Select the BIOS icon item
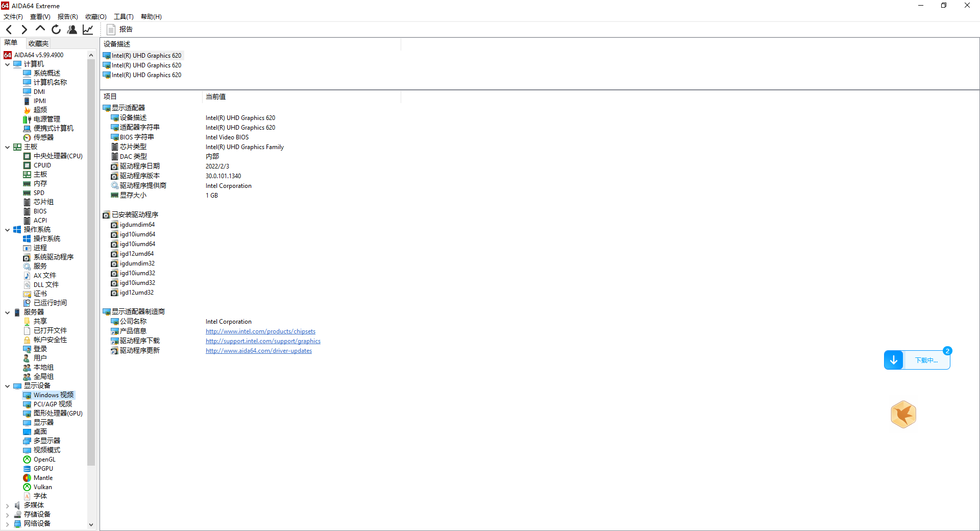This screenshot has height=531, width=980. pos(35,211)
